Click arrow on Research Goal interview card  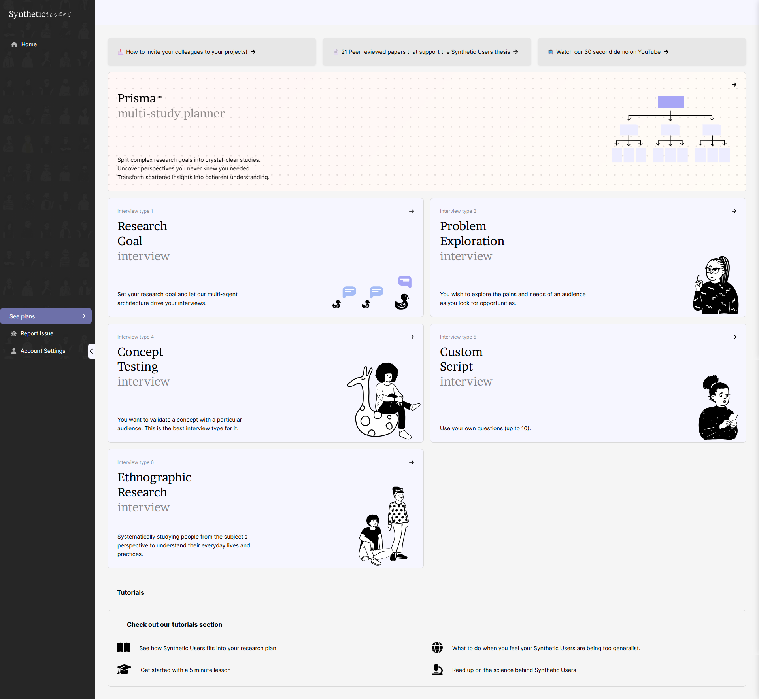point(412,211)
